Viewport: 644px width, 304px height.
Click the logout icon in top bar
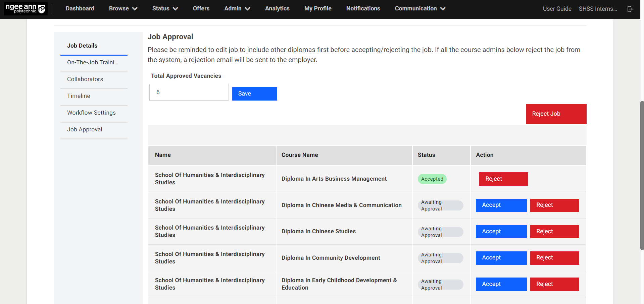(x=630, y=9)
